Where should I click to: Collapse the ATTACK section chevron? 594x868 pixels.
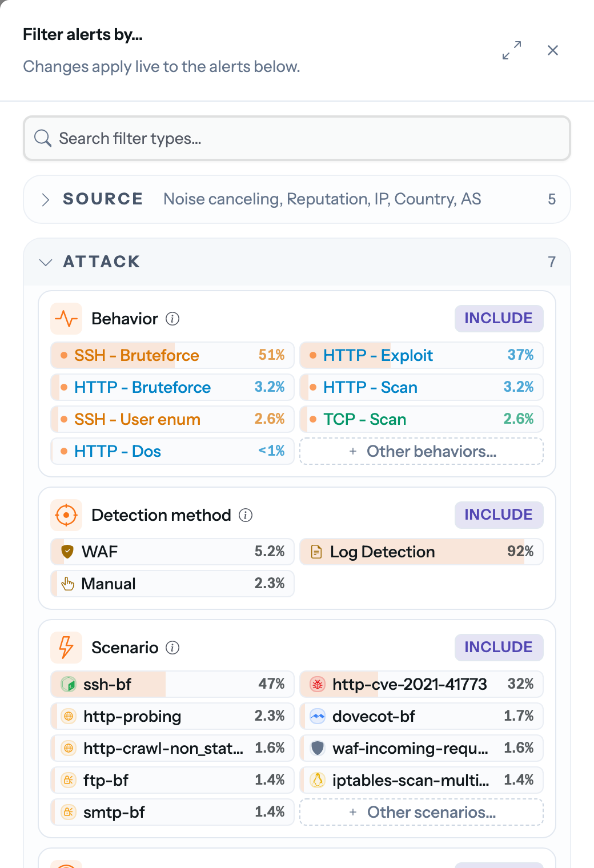46,262
